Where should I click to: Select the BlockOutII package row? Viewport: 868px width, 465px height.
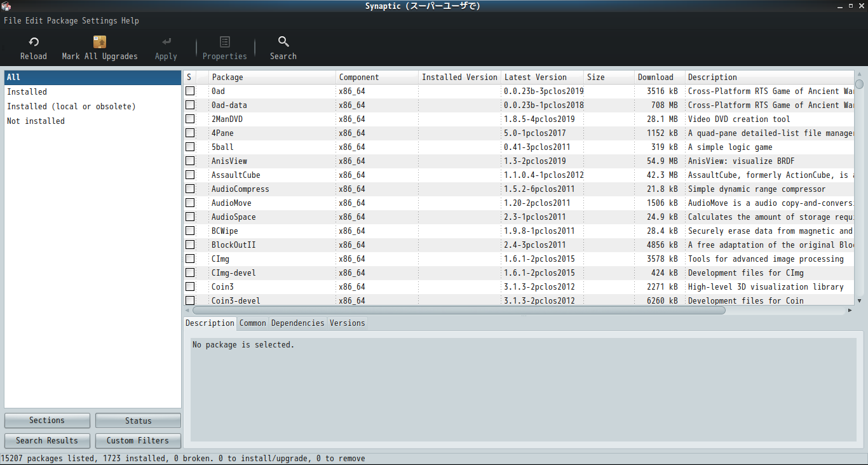point(519,245)
